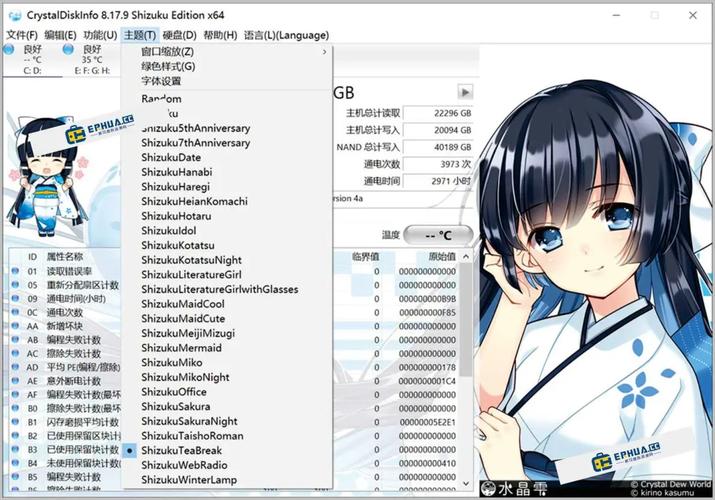
Task: Click the 通电次数 3973 次 value field
Action: pos(439,163)
